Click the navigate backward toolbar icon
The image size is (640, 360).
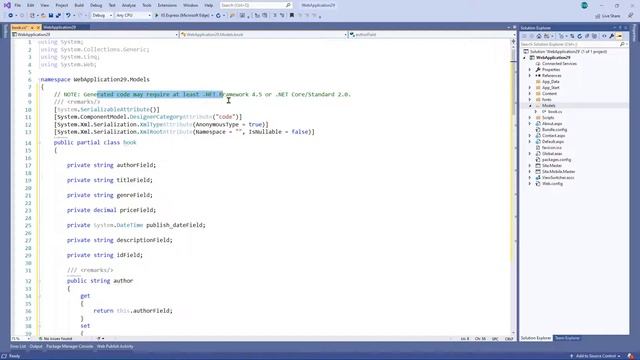(x=11, y=16)
